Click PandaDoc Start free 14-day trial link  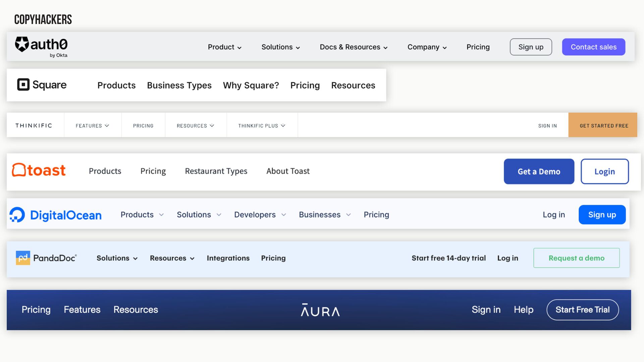click(449, 258)
